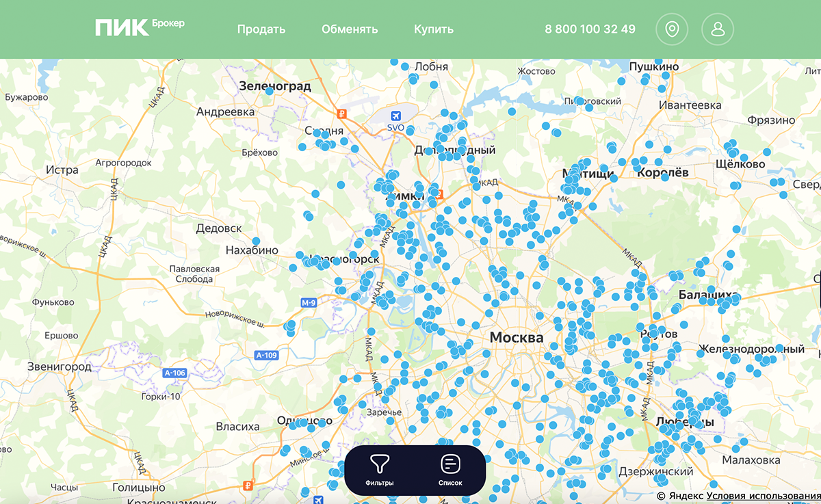Click the Москва city label
Viewport: 821px width, 504px height.
coord(517,338)
